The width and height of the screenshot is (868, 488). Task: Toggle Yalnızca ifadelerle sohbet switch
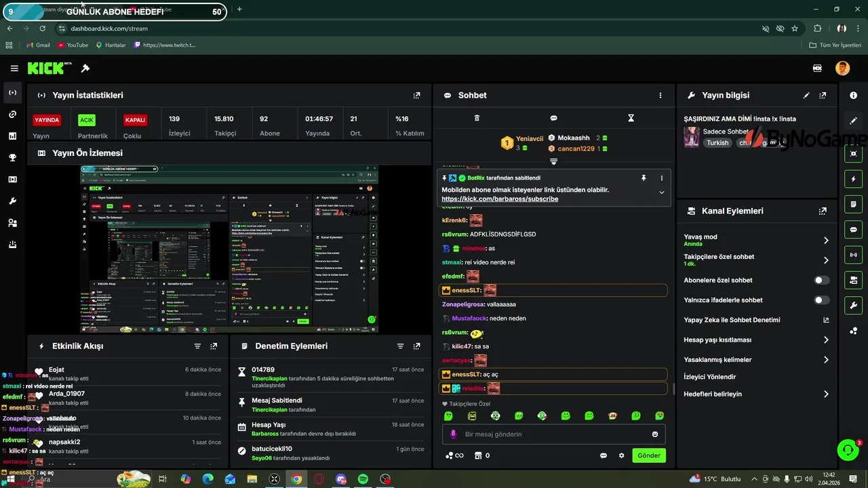(x=822, y=300)
